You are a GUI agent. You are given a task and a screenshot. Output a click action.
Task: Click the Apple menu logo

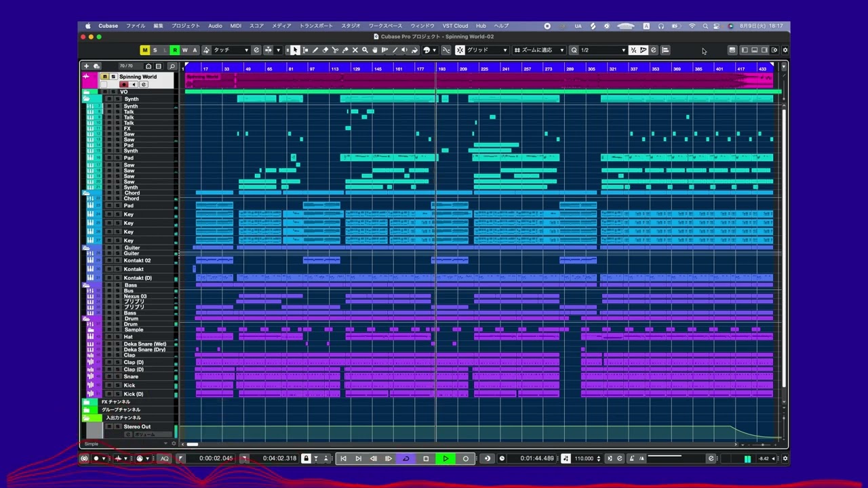(87, 26)
